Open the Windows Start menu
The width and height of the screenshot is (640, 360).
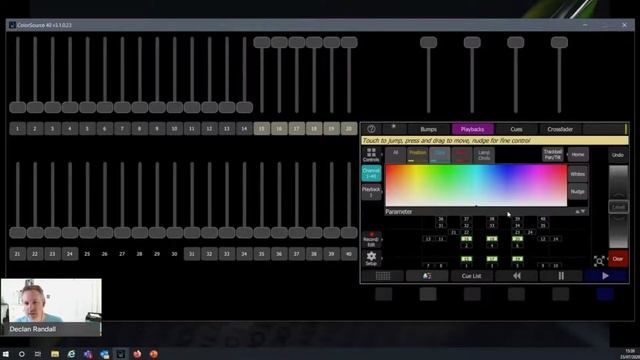pos(6,354)
